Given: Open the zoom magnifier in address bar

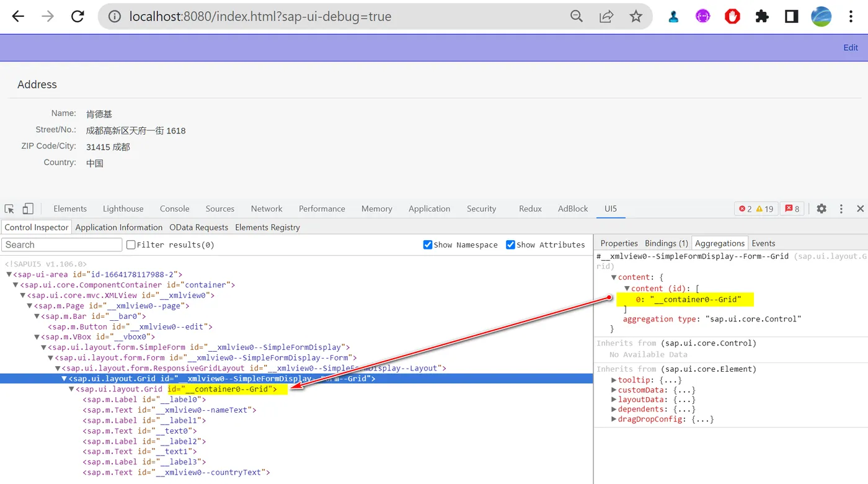Looking at the screenshot, I should (x=577, y=17).
